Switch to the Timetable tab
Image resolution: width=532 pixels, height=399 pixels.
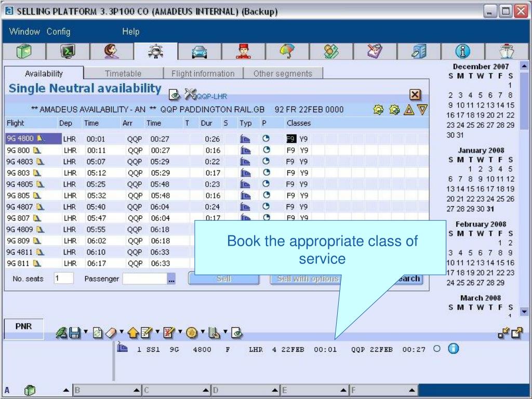coord(123,74)
